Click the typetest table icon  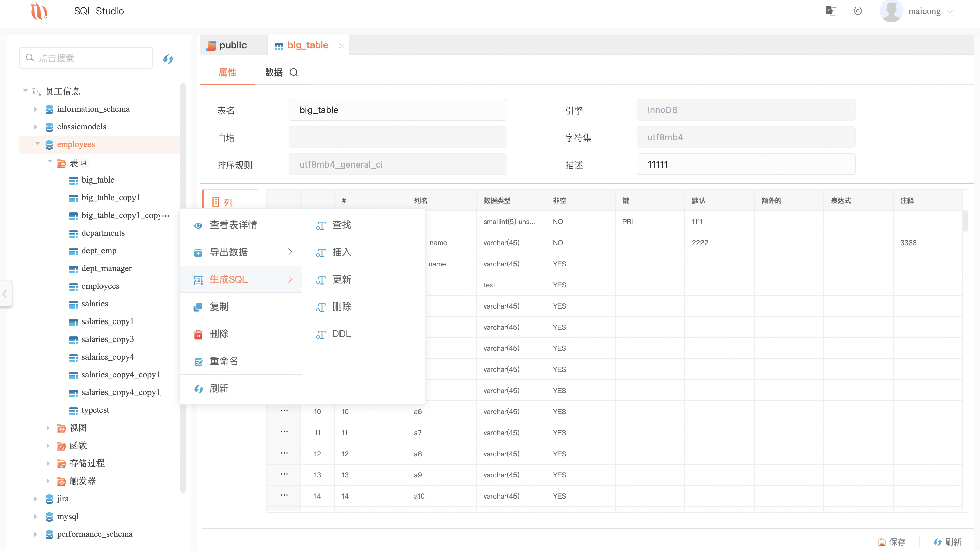coord(74,410)
